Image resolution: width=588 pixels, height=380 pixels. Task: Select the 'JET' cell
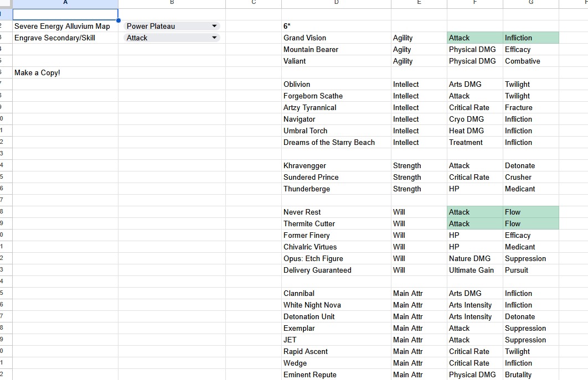click(337, 340)
